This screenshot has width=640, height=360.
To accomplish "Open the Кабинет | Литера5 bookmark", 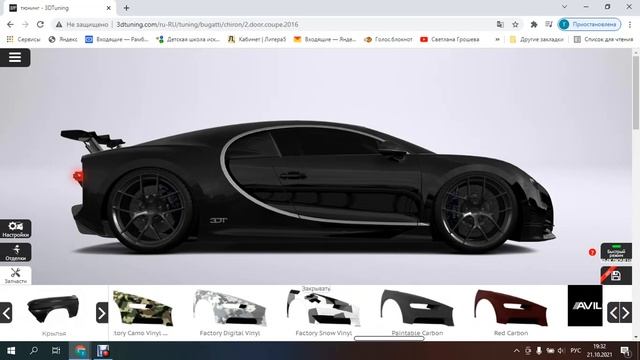I will 257,40.
